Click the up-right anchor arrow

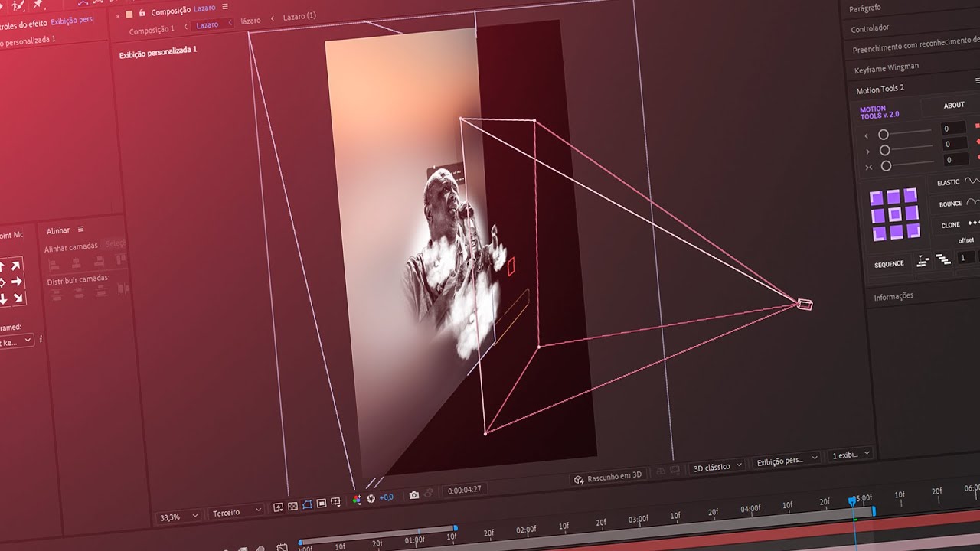pyautogui.click(x=17, y=266)
